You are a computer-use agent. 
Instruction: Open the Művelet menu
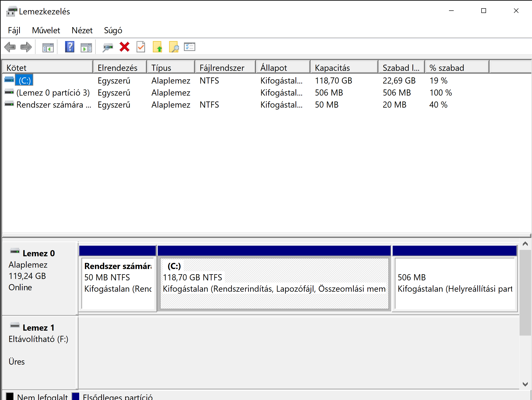coord(46,31)
